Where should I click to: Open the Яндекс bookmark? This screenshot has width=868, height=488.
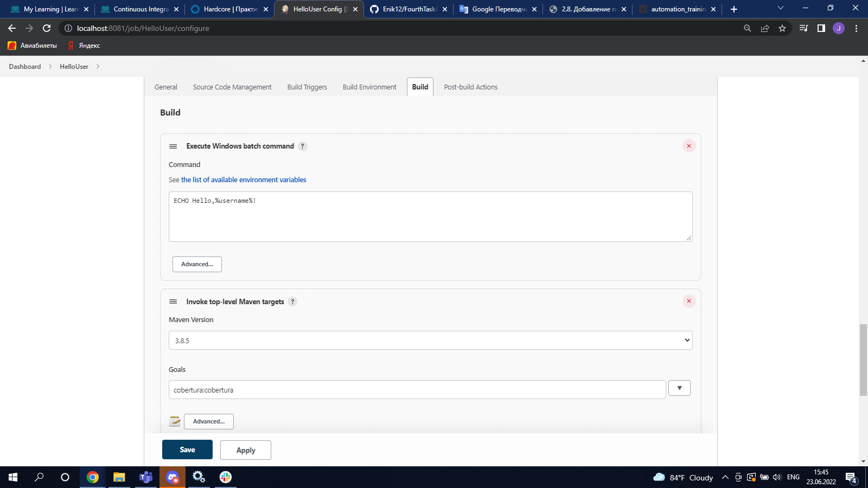[84, 46]
